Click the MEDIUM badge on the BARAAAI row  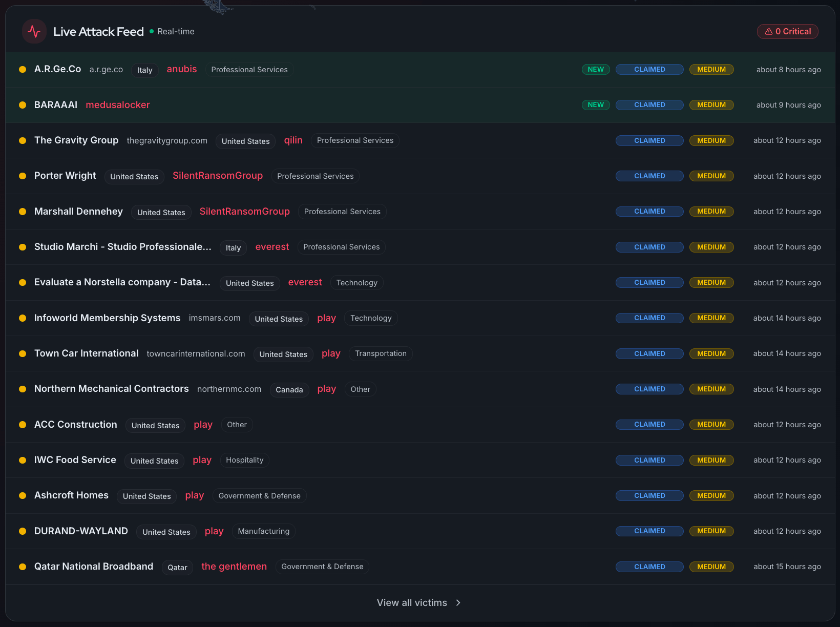click(711, 105)
